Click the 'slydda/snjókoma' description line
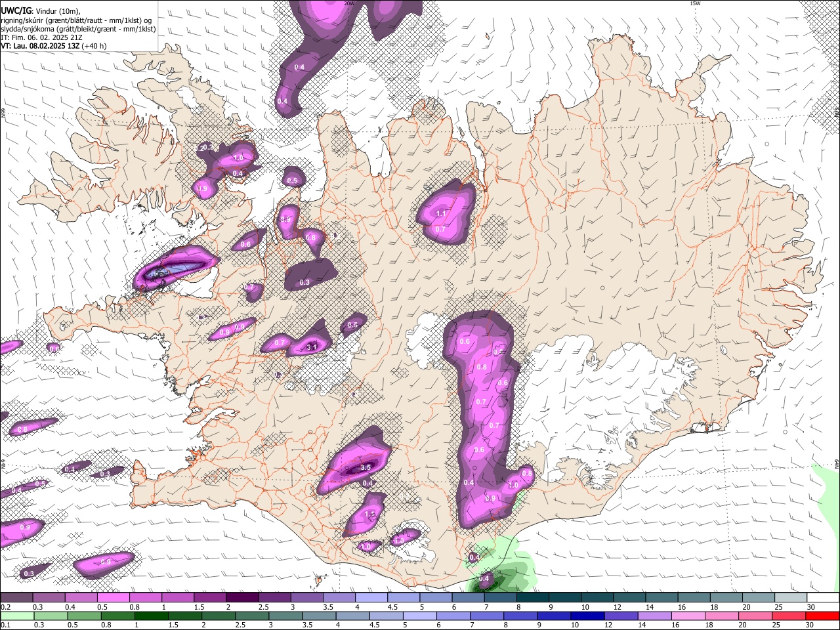Image resolution: width=840 pixels, height=630 pixels. click(78, 29)
